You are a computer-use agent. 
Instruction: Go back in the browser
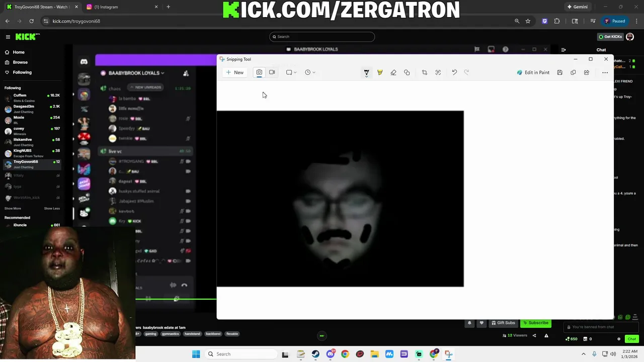(x=7, y=21)
